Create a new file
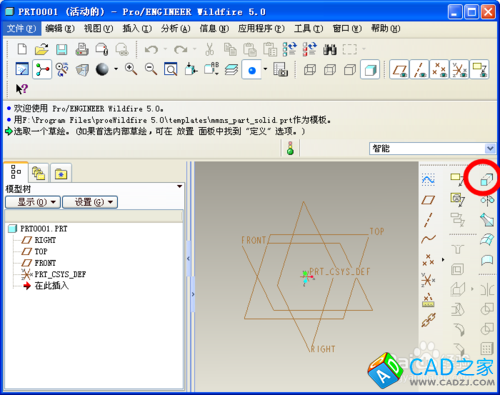The width and height of the screenshot is (500, 395). click(22, 49)
